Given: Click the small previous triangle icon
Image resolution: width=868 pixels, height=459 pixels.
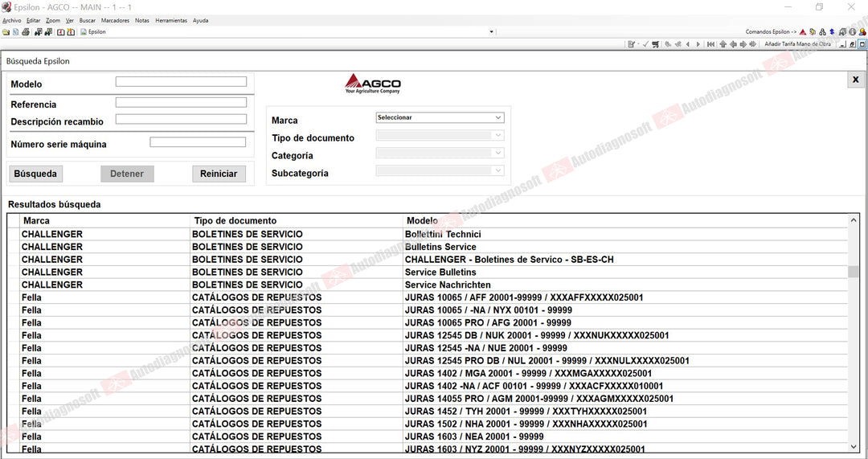Looking at the screenshot, I should [x=687, y=44].
